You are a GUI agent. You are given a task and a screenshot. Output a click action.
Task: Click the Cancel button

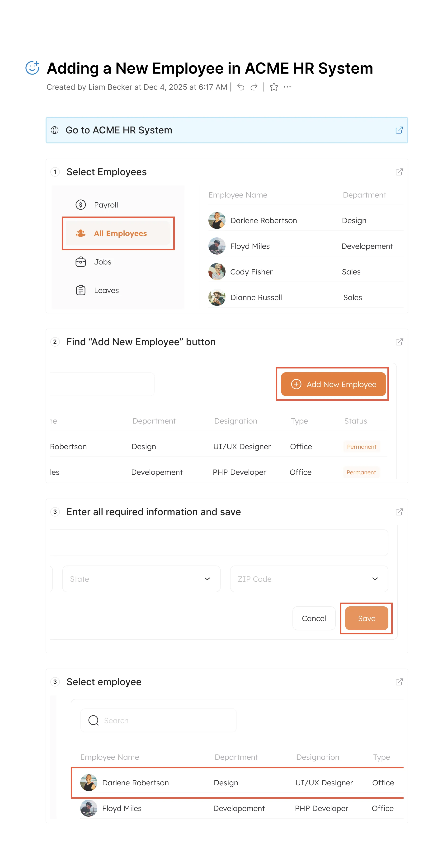point(313,618)
